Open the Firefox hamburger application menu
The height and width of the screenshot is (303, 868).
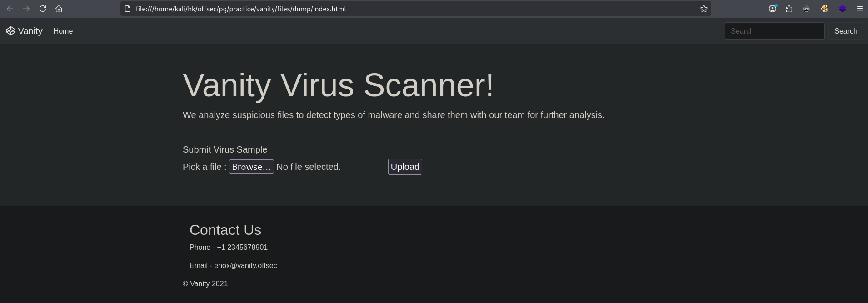(x=859, y=9)
